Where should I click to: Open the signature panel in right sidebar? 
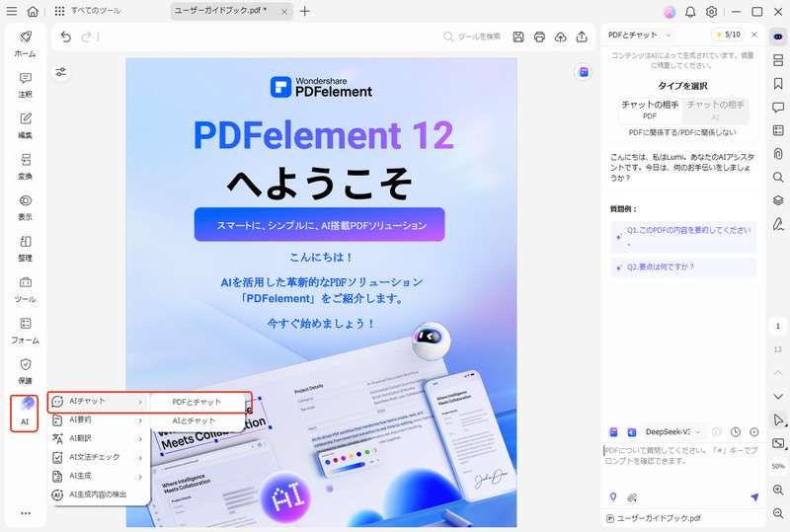pos(778,224)
